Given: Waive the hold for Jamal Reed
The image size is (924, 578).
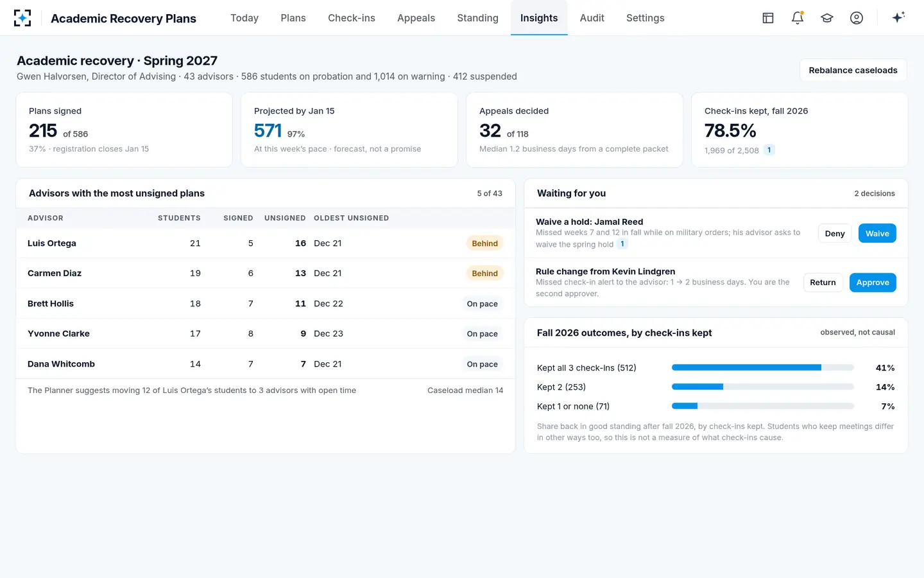Looking at the screenshot, I should tap(877, 233).
